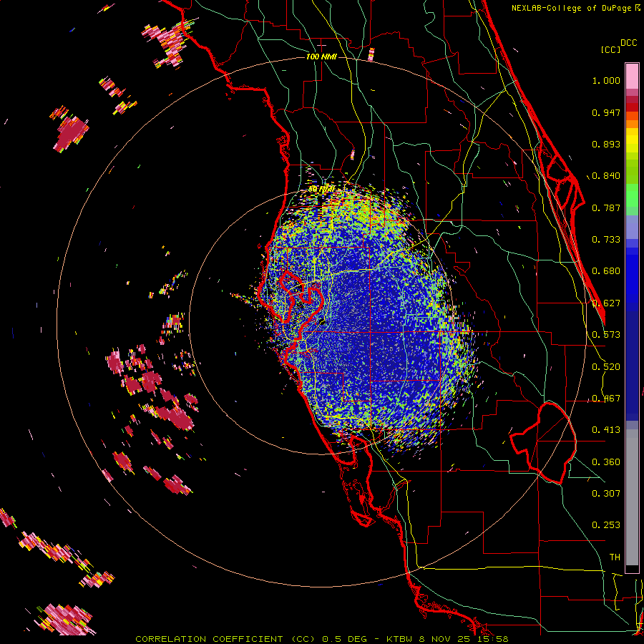Select the 0.733 scale value
The height and width of the screenshot is (644, 644).
(x=606, y=240)
